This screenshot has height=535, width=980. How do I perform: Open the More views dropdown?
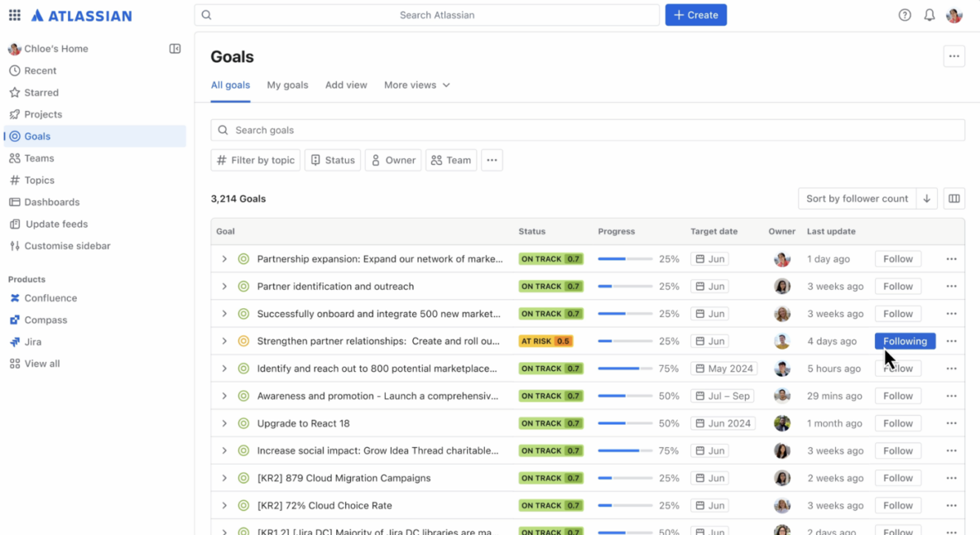tap(416, 84)
